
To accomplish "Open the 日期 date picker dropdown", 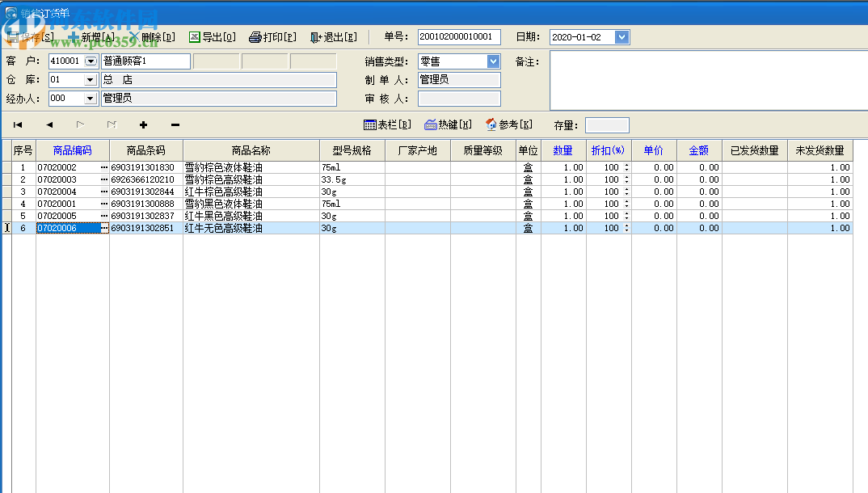I will coord(620,36).
